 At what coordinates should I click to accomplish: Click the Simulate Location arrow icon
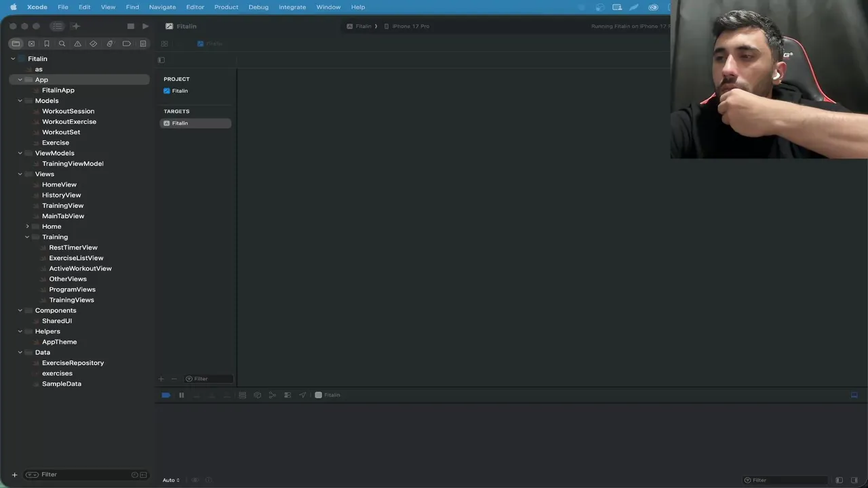tap(302, 395)
